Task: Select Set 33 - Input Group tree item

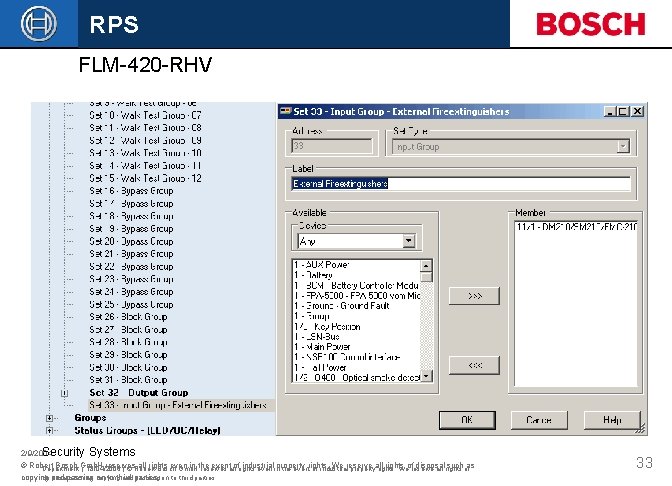Action: [178, 405]
